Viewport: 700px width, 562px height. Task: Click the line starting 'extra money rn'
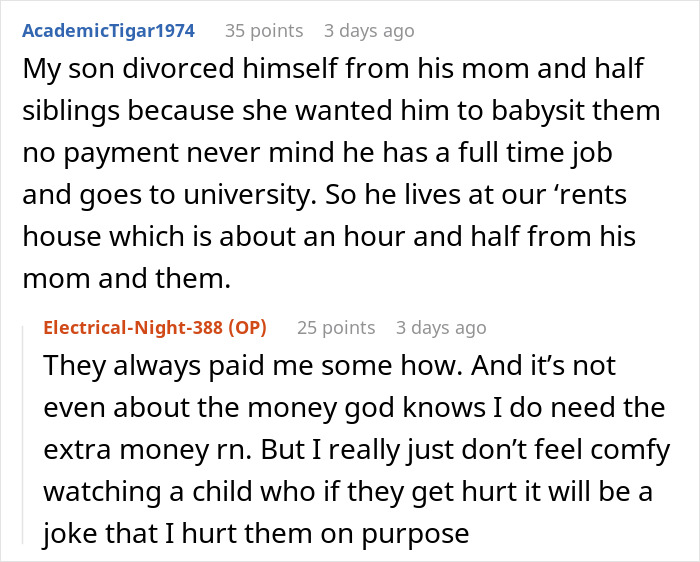coord(356,450)
